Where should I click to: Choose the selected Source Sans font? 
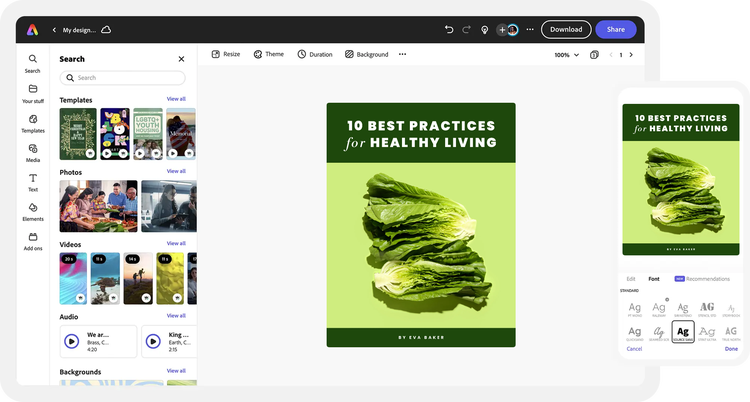coord(683,332)
